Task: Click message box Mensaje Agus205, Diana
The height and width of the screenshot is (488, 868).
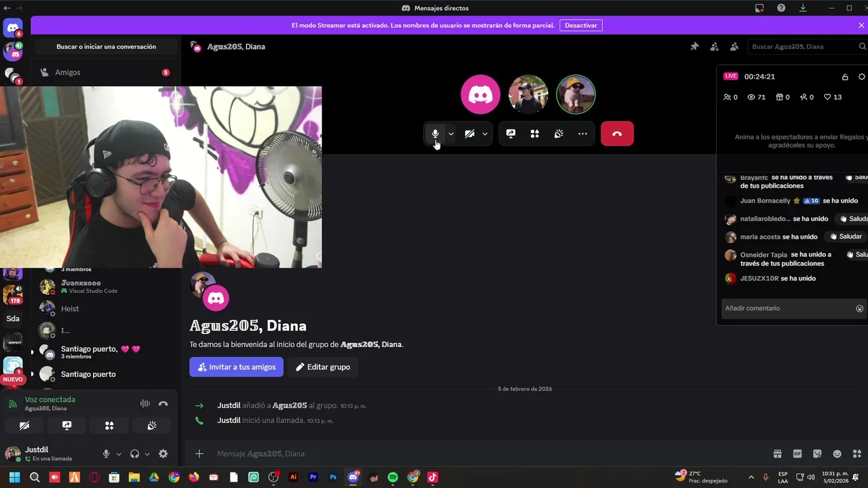Action: coord(488,453)
